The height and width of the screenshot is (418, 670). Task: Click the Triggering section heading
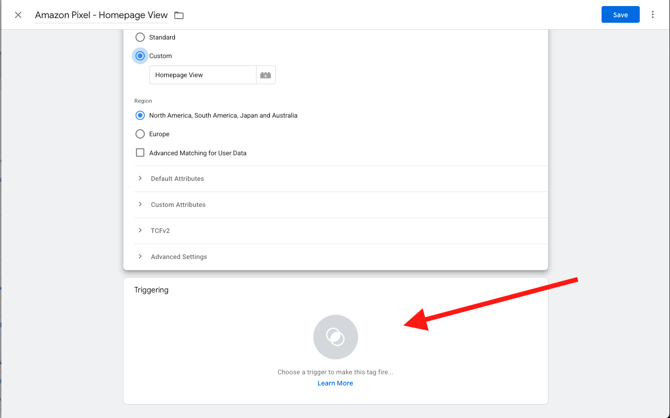[152, 290]
